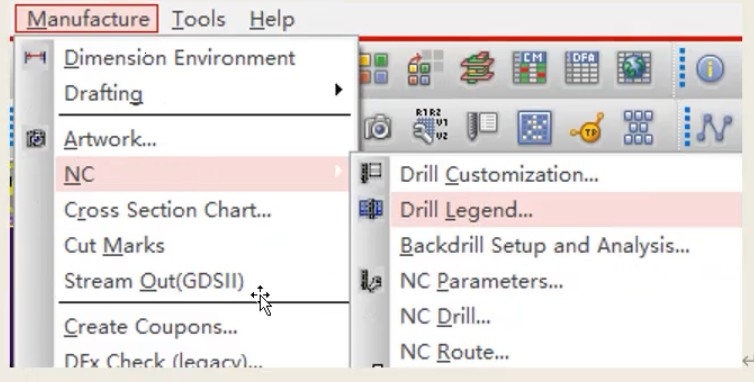754x382 pixels.
Task: Expand the NC submenu entry
Action: 202,174
